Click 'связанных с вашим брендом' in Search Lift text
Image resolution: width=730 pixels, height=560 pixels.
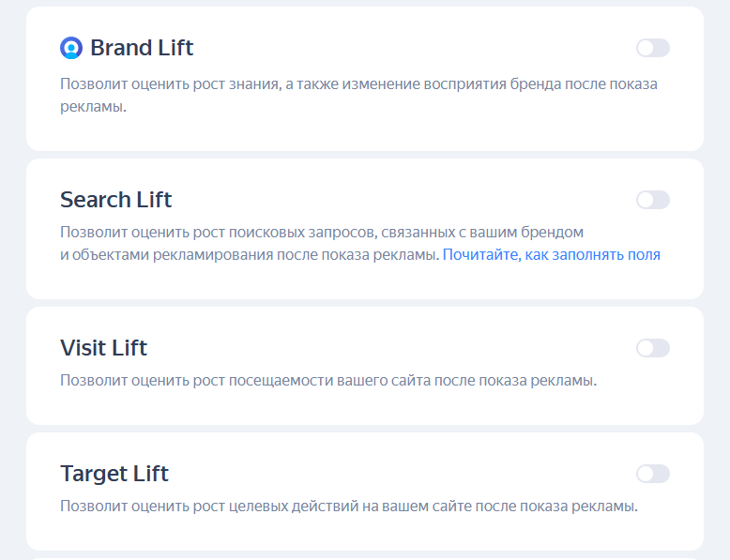pyautogui.click(x=482, y=233)
